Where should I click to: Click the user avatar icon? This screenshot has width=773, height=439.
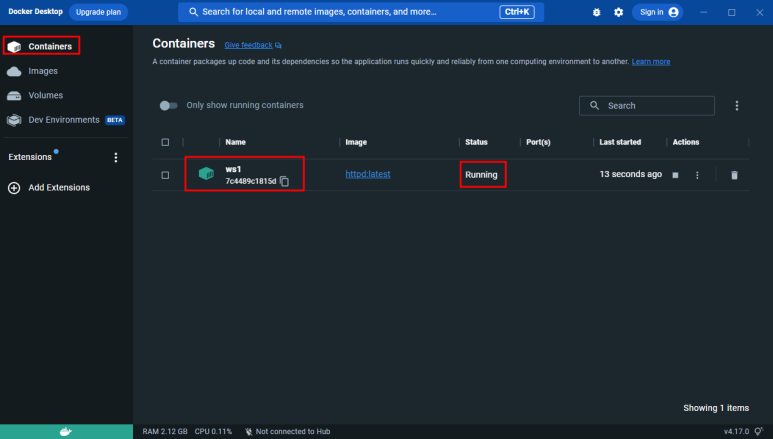click(673, 12)
